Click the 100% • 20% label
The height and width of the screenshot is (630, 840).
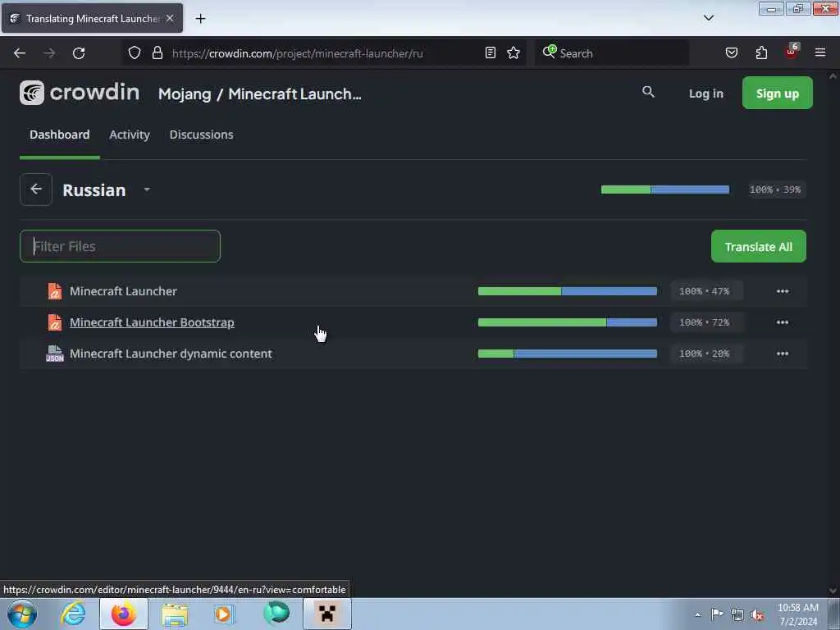point(705,354)
